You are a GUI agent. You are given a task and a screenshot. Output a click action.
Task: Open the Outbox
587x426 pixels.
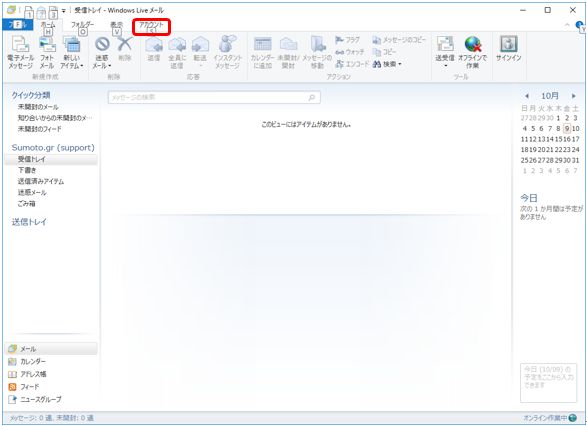(x=29, y=222)
